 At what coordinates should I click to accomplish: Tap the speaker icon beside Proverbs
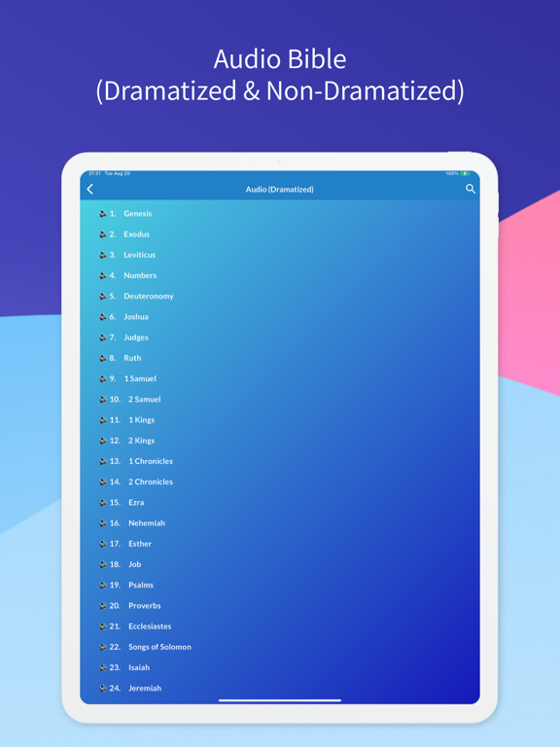[x=102, y=606]
